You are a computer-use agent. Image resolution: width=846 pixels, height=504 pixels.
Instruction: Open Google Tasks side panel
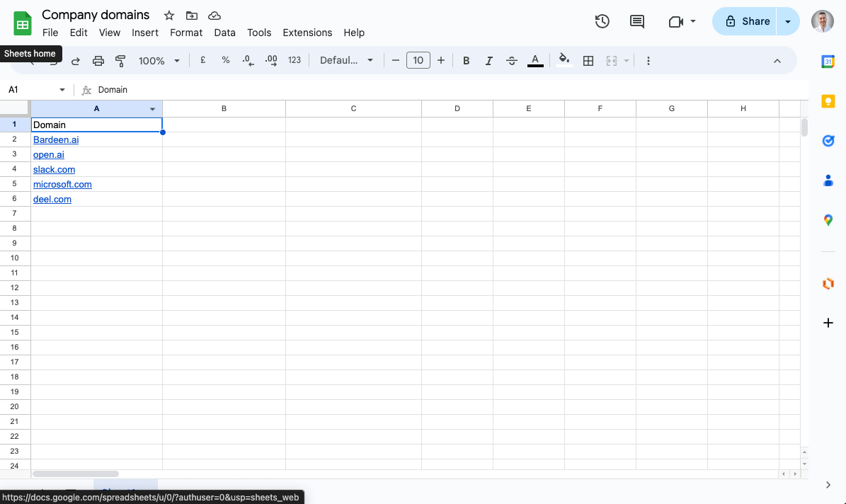coord(828,141)
